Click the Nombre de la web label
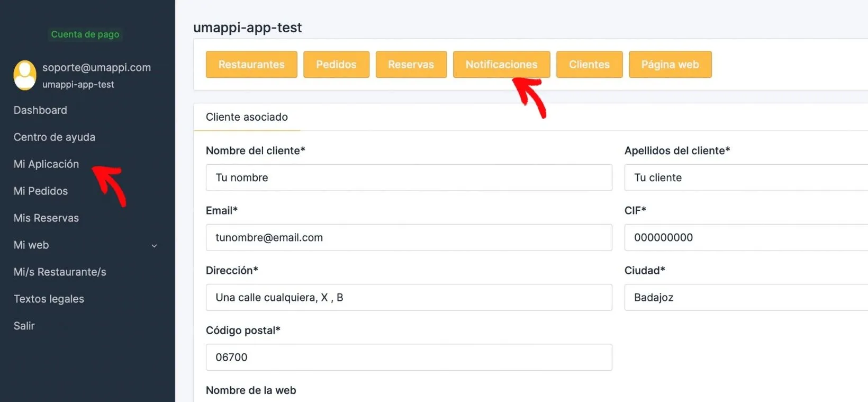The image size is (868, 402). pyautogui.click(x=251, y=390)
